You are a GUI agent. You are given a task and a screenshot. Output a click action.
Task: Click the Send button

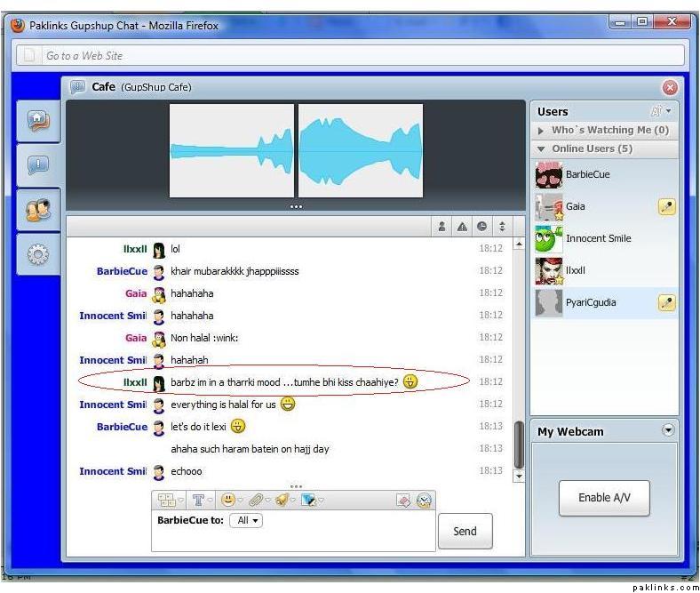[465, 532]
